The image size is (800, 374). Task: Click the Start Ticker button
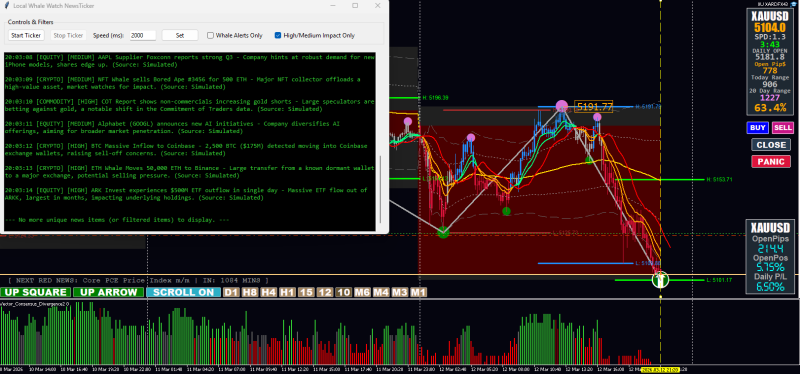pos(27,35)
